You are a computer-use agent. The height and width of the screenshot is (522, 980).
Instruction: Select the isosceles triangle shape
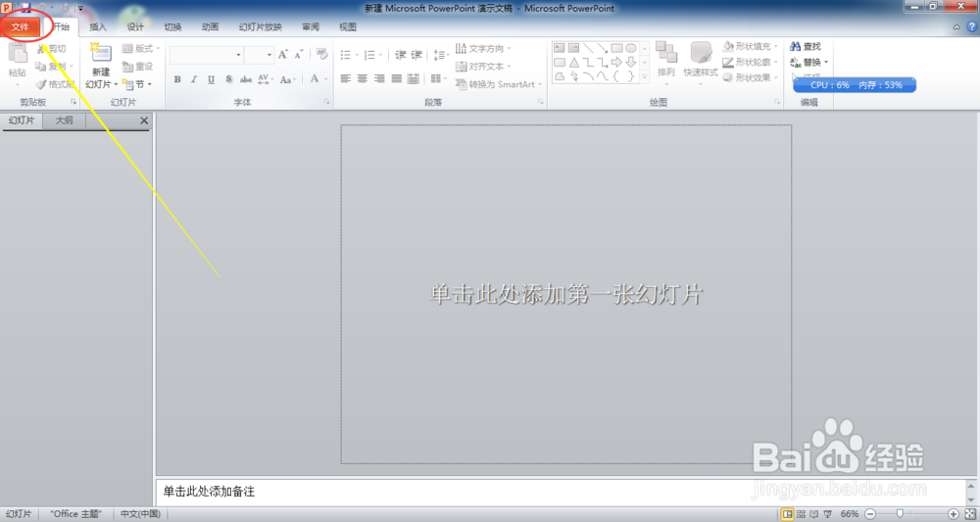point(573,63)
